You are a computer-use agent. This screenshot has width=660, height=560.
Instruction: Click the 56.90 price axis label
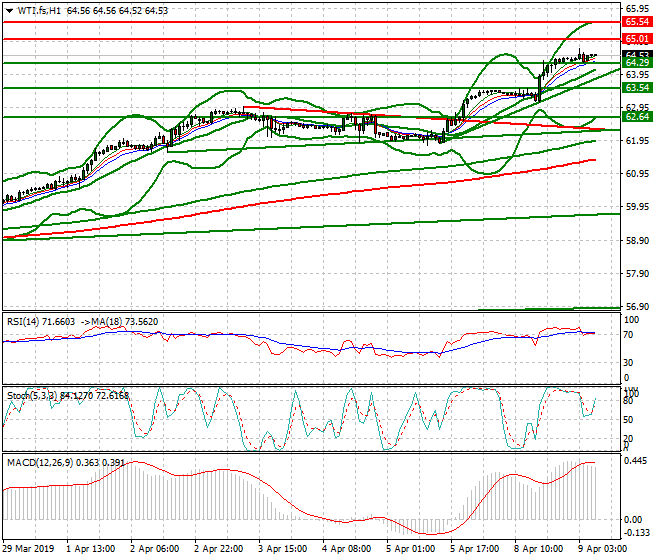637,307
